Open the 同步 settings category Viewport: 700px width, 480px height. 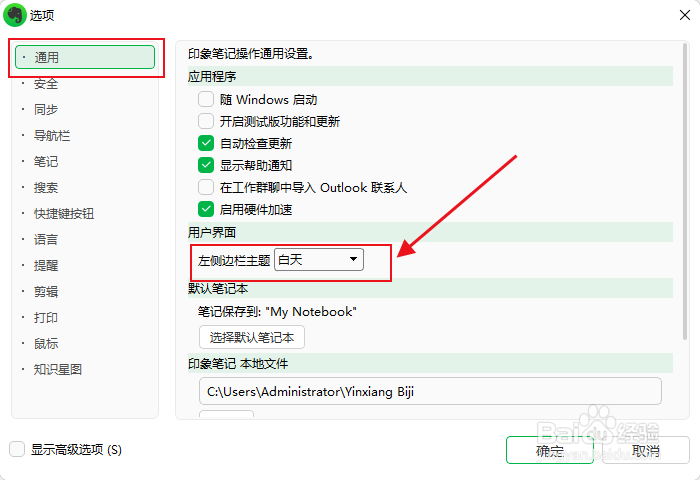click(x=46, y=109)
